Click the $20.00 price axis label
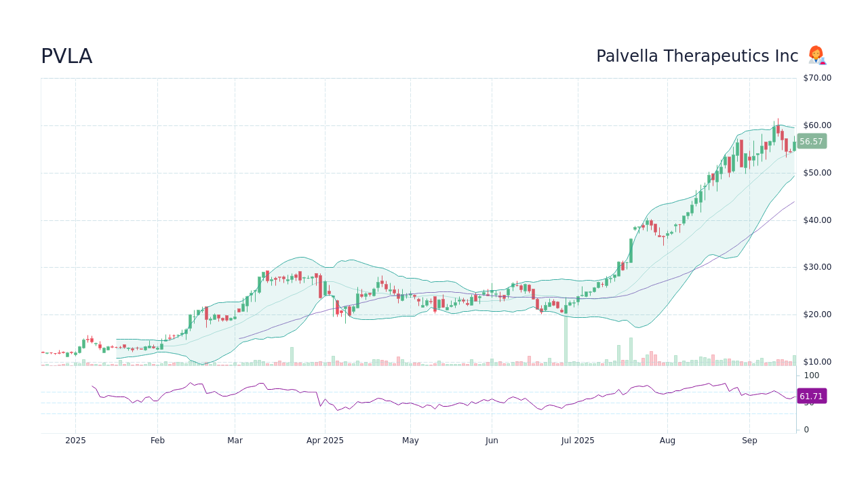Image resolution: width=868 pixels, height=488 pixels. (x=817, y=314)
